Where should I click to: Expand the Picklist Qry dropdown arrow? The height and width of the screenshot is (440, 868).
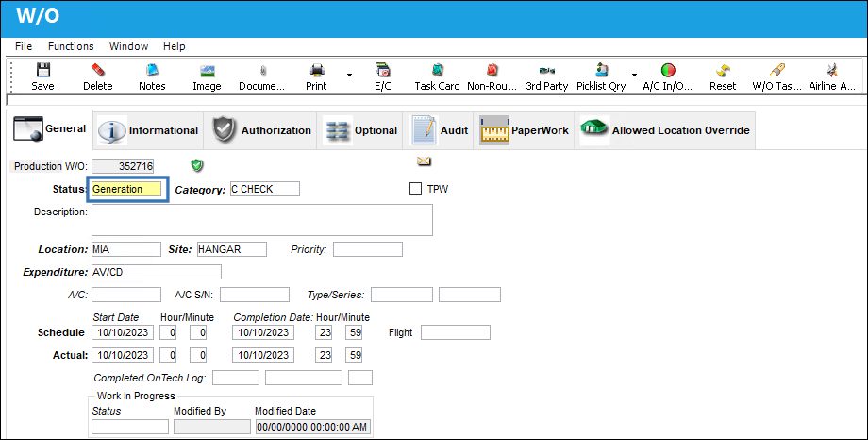click(634, 75)
